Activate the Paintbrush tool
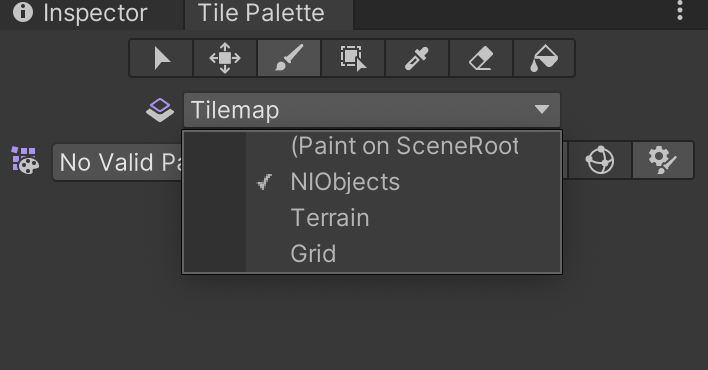708x370 pixels. 289,58
